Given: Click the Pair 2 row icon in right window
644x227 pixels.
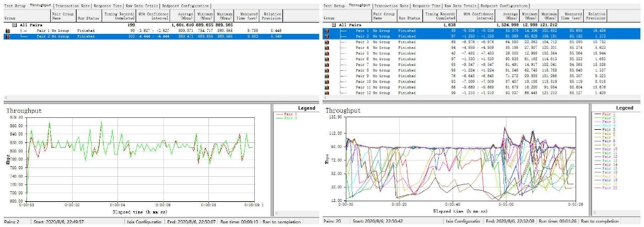Looking at the screenshot, I should pyautogui.click(x=327, y=36).
